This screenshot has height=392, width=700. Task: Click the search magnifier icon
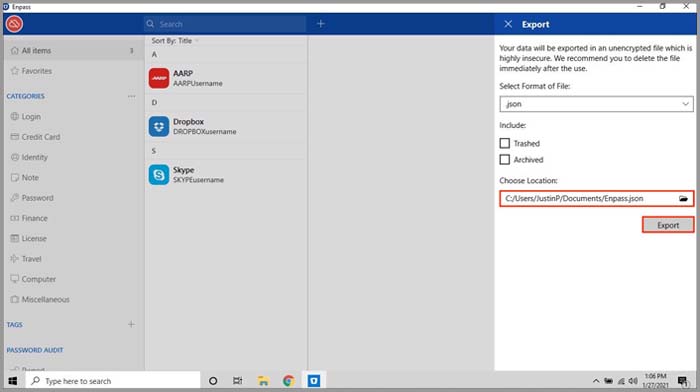tap(150, 24)
